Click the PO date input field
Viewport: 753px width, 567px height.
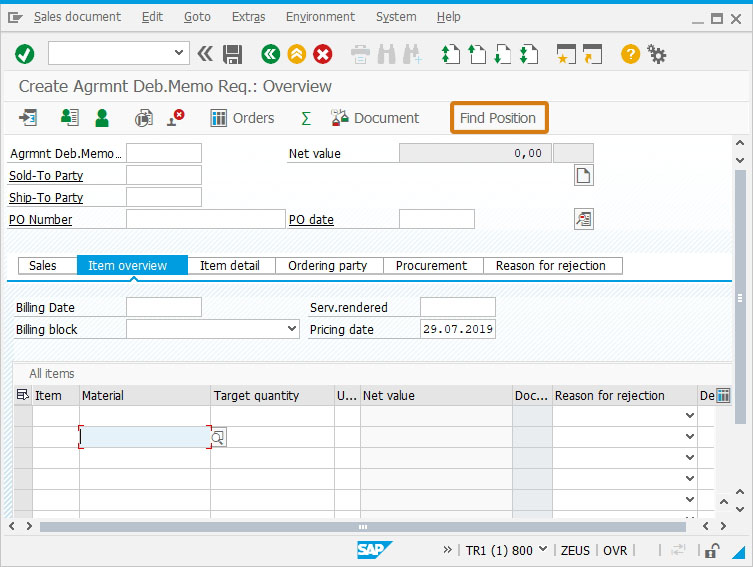[437, 219]
